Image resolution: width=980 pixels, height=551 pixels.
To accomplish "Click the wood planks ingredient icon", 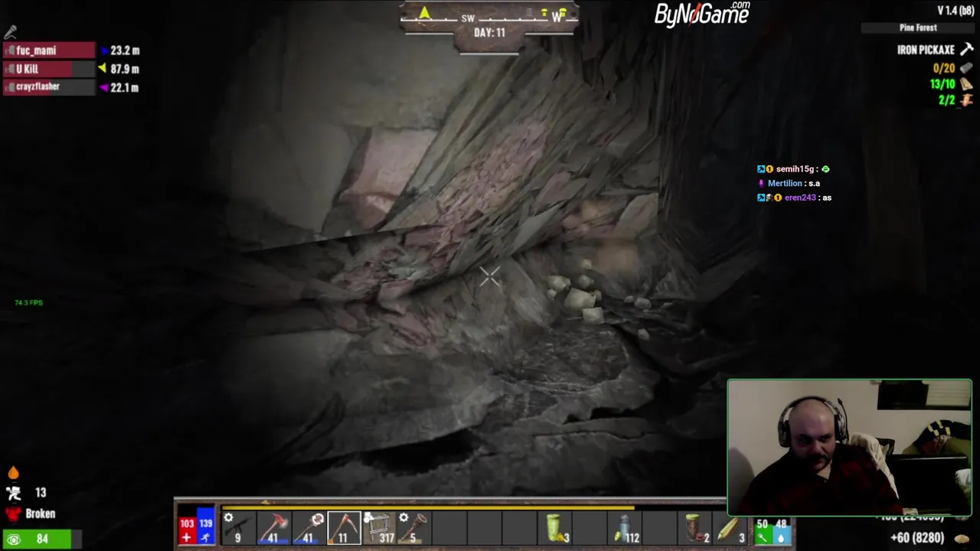I will [965, 84].
